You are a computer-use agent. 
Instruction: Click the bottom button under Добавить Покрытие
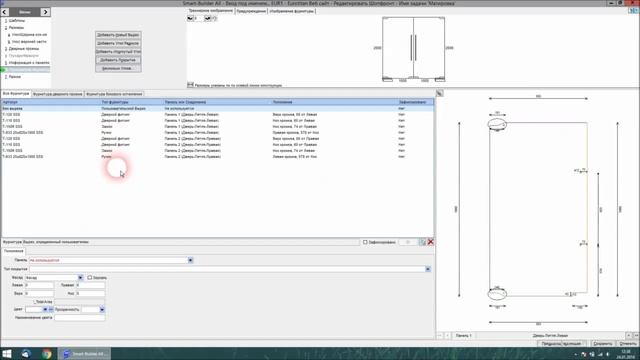[118, 69]
